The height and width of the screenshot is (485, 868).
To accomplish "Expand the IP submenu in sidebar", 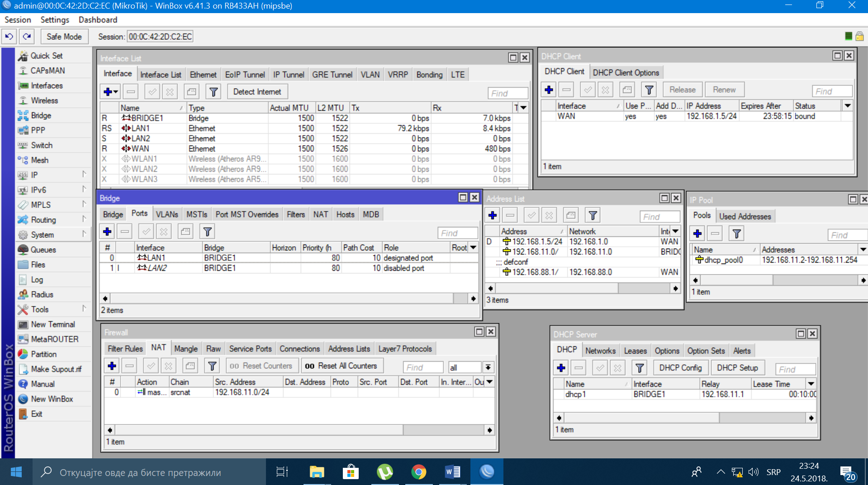I will 84,174.
